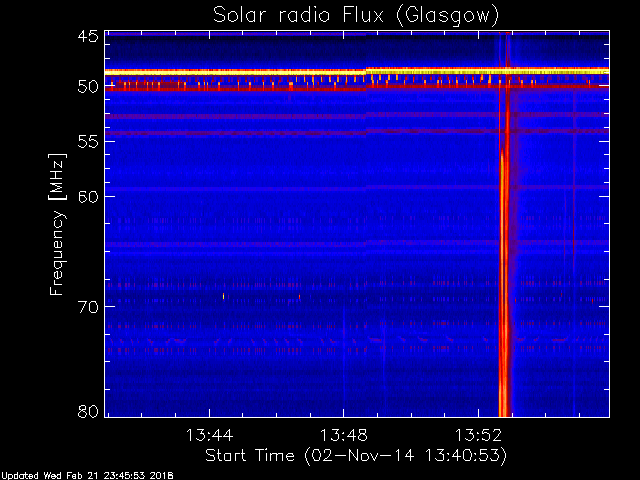The width and height of the screenshot is (640, 480).
Task: Click the 80 frequency tick label
Action: [88, 411]
